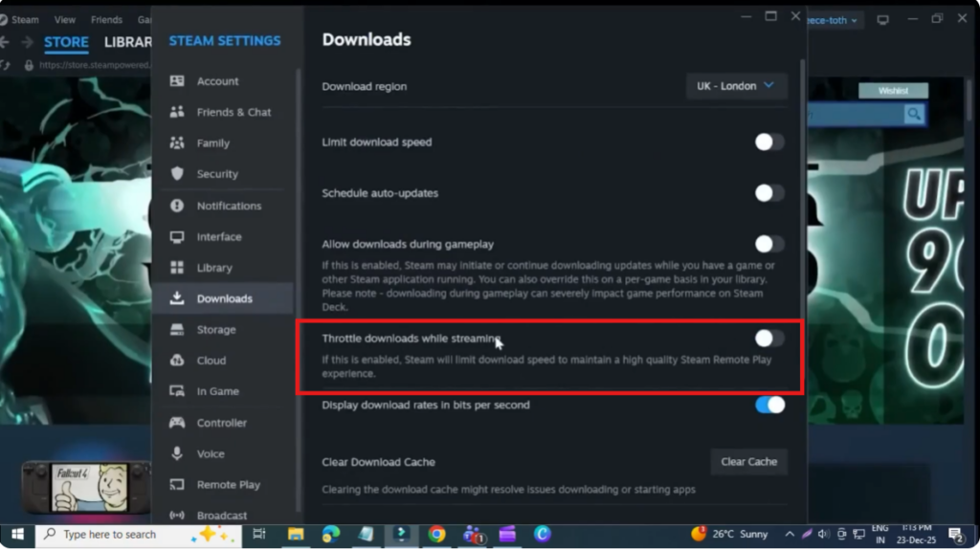Open Big Picture mode monitor icon
The height and width of the screenshot is (550, 980).
click(882, 20)
